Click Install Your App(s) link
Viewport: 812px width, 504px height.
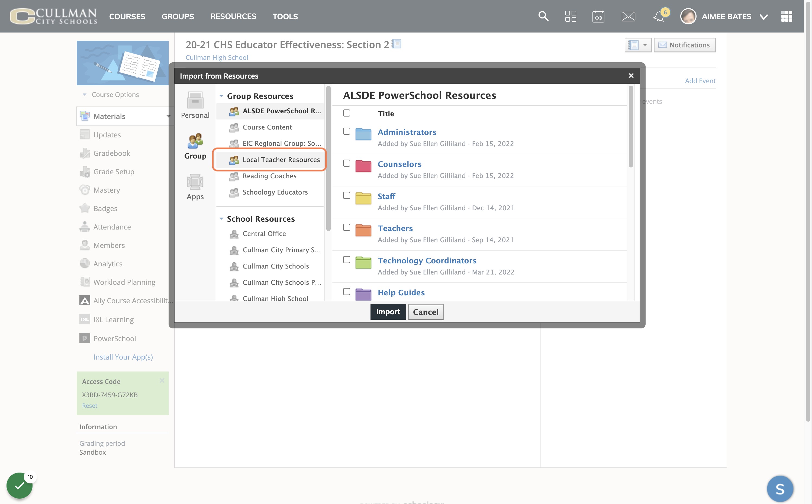(x=123, y=357)
